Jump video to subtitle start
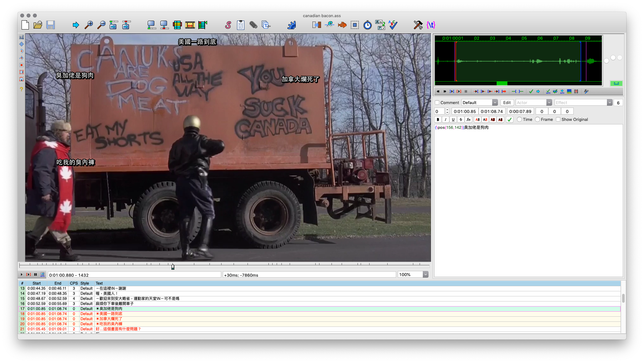644x363 pixels. [113, 25]
